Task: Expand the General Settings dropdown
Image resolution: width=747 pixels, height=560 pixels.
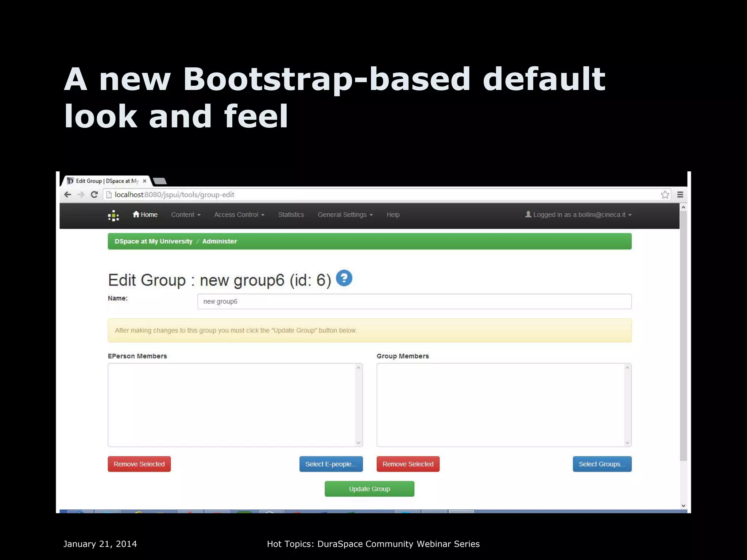Action: (345, 215)
